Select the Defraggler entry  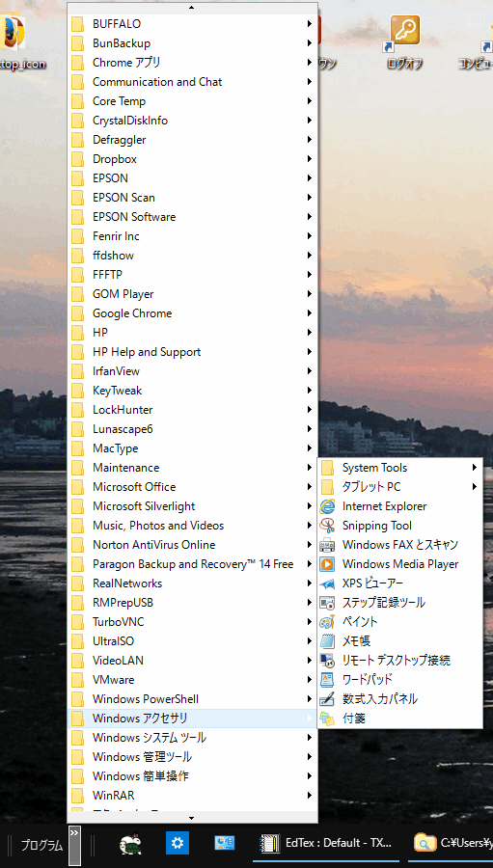pyautogui.click(x=192, y=140)
